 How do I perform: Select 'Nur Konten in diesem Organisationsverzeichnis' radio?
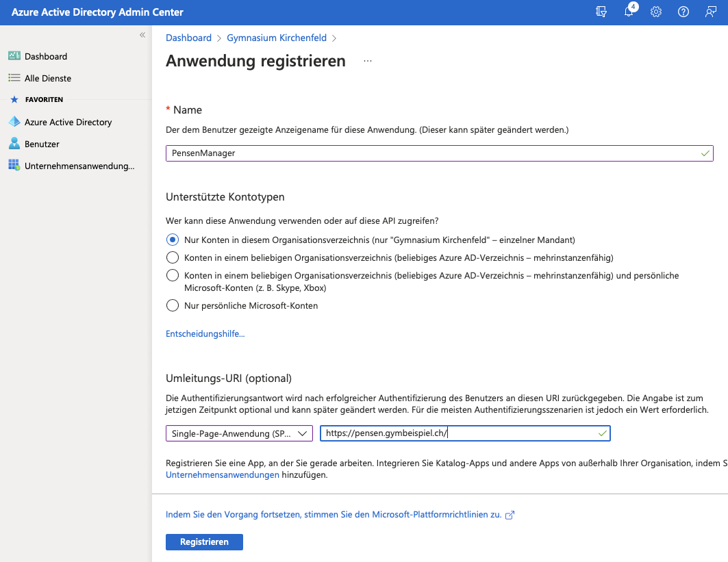[173, 240]
